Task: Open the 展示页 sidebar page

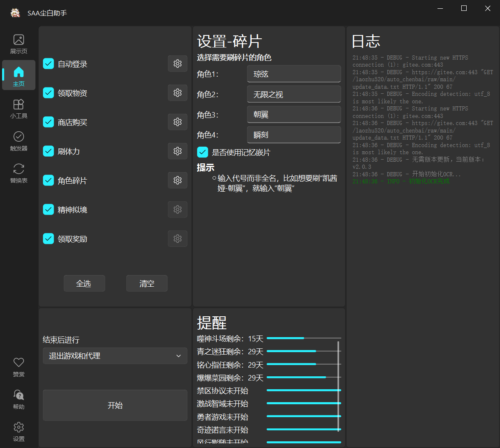Action: pos(19,44)
